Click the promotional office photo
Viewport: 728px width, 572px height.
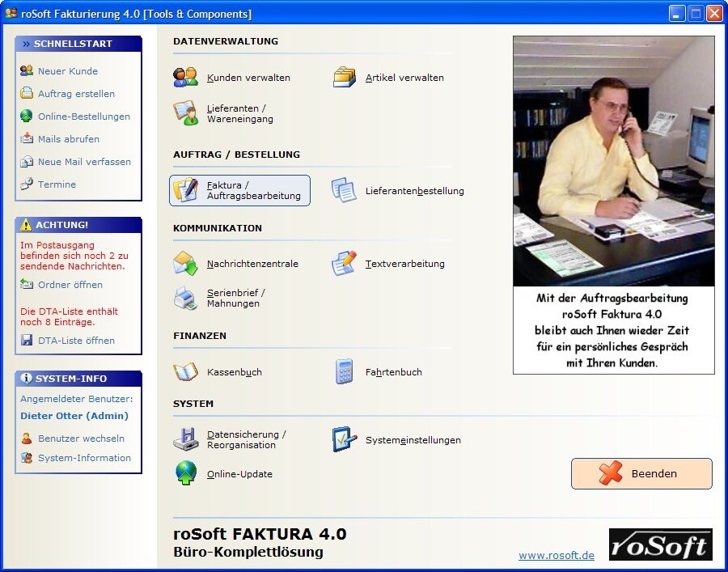pyautogui.click(x=613, y=161)
